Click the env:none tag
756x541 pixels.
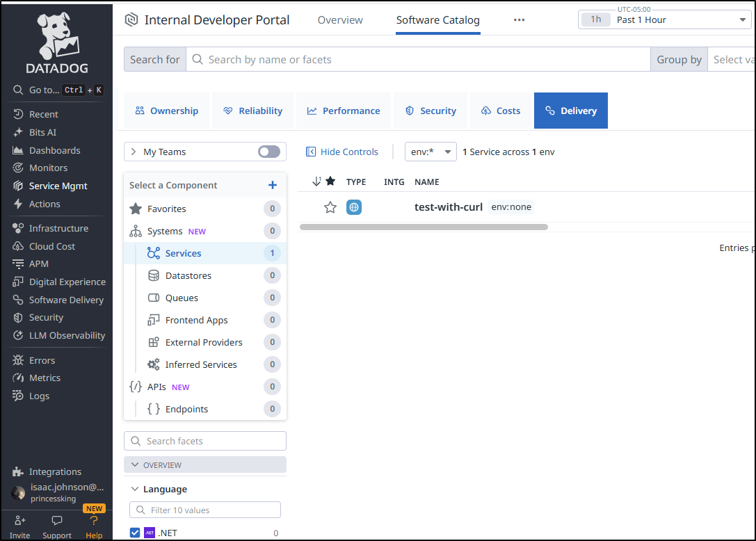pos(511,207)
